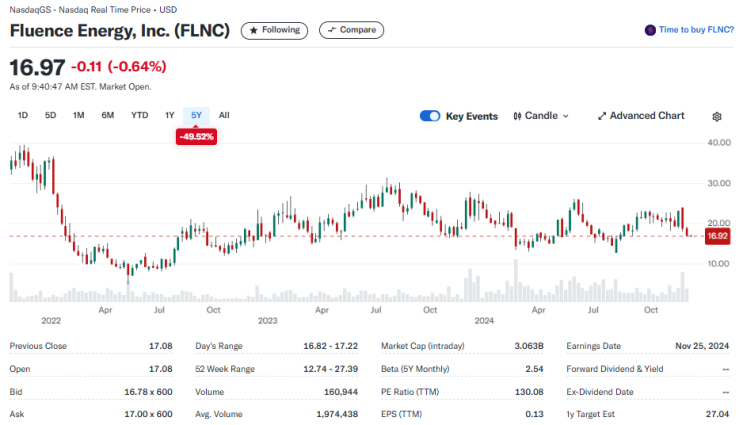Screen dimensions: 743x425
Task: Click the star icon in Following button
Action: (254, 30)
